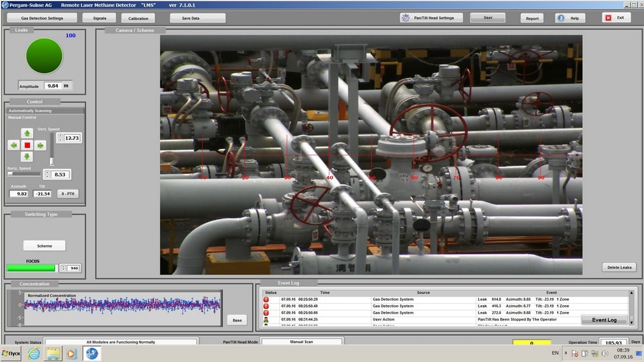Screen dimensions: 644x362
Task: Open the Windows Start (Пуск) button
Action: click(x=11, y=353)
